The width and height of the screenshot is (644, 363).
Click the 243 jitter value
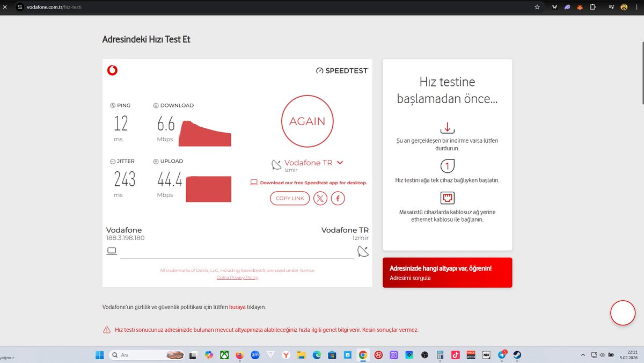pyautogui.click(x=125, y=180)
